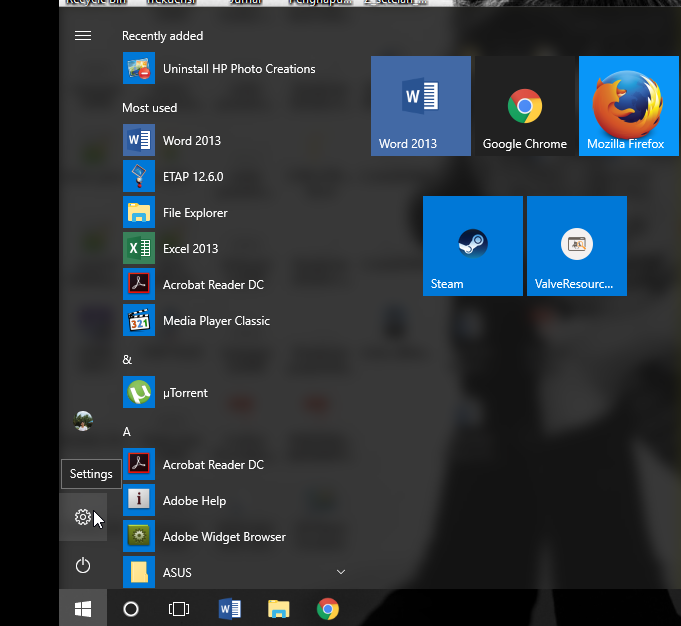Click the 'Most used' heading

(149, 108)
